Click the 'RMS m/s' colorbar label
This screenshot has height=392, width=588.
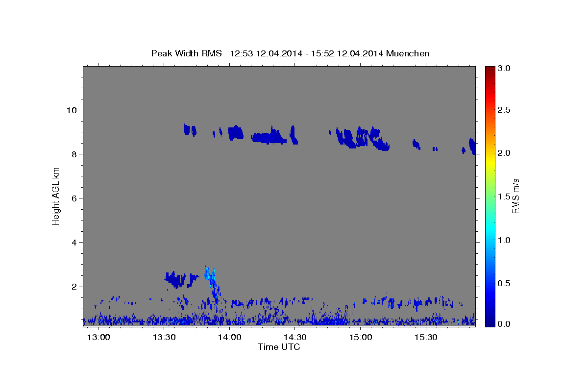[515, 196]
